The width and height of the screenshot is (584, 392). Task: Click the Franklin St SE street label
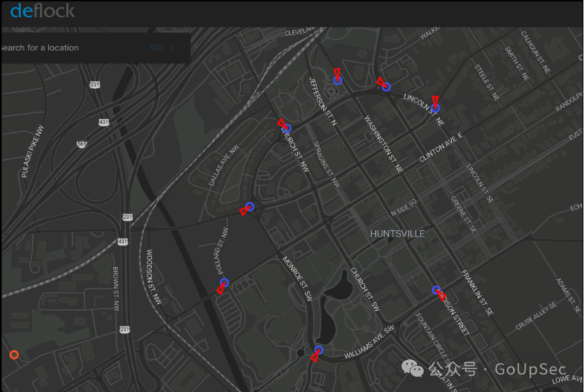tap(477, 293)
